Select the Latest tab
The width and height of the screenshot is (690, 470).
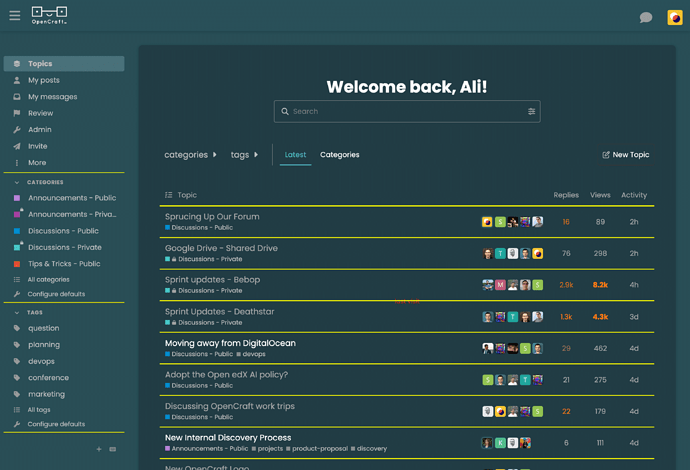point(295,155)
